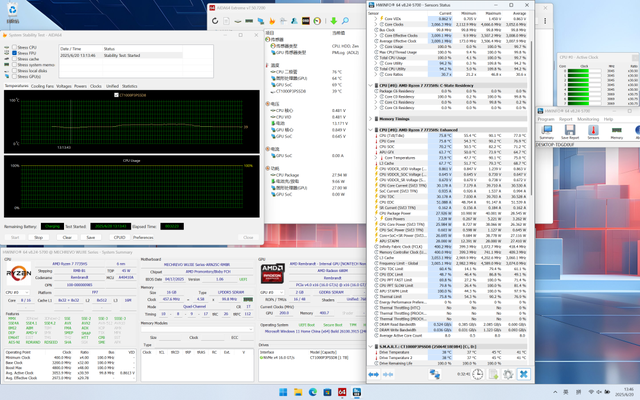Click the OSD black panel icon in AIDA64 toolbar
640x400 pixels.
[305, 21]
